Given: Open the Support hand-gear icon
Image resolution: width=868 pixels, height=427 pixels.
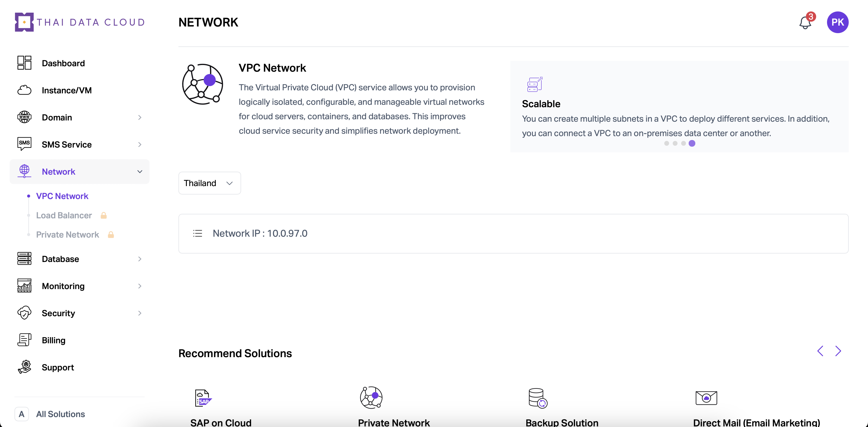Looking at the screenshot, I should 24,367.
